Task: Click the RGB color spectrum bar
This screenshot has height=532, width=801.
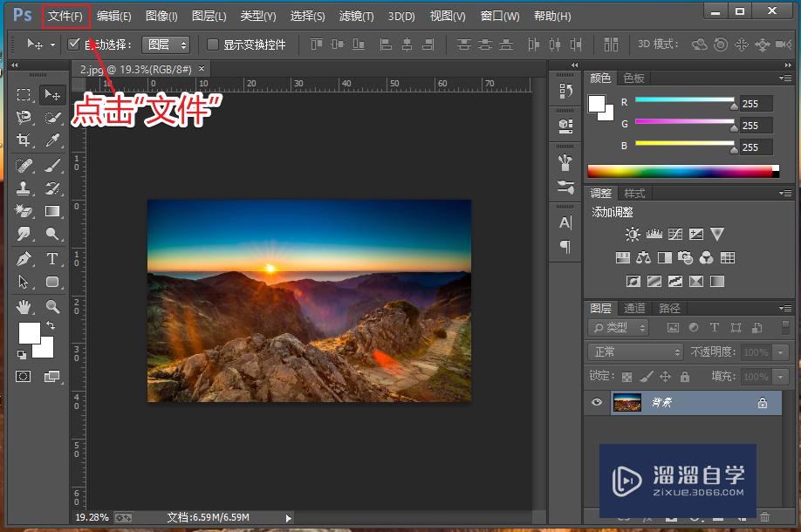Action: 681,172
